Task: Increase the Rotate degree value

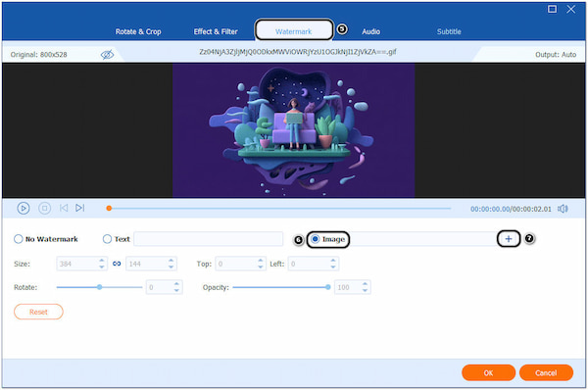Action: tap(176, 284)
